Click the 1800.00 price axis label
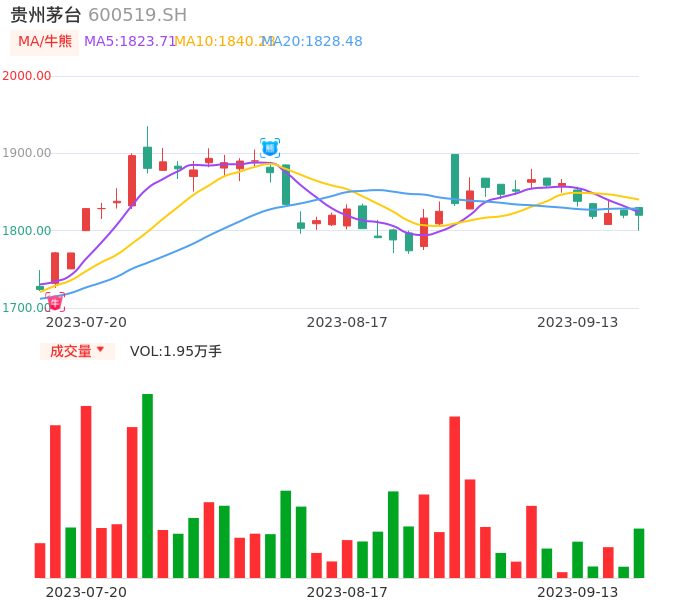The width and height of the screenshot is (686, 606). coord(27,231)
